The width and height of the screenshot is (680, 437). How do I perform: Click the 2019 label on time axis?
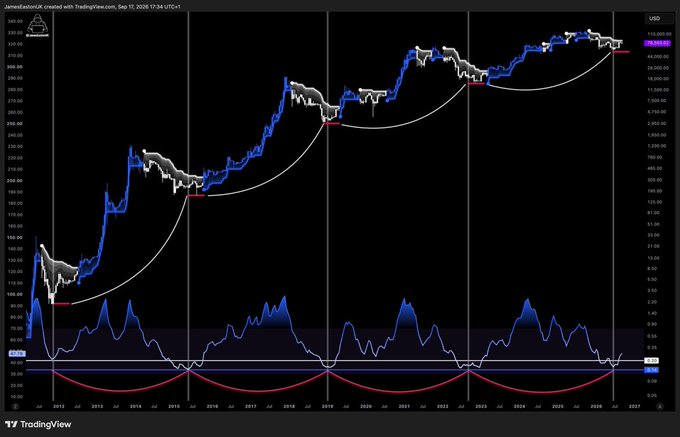click(x=327, y=407)
